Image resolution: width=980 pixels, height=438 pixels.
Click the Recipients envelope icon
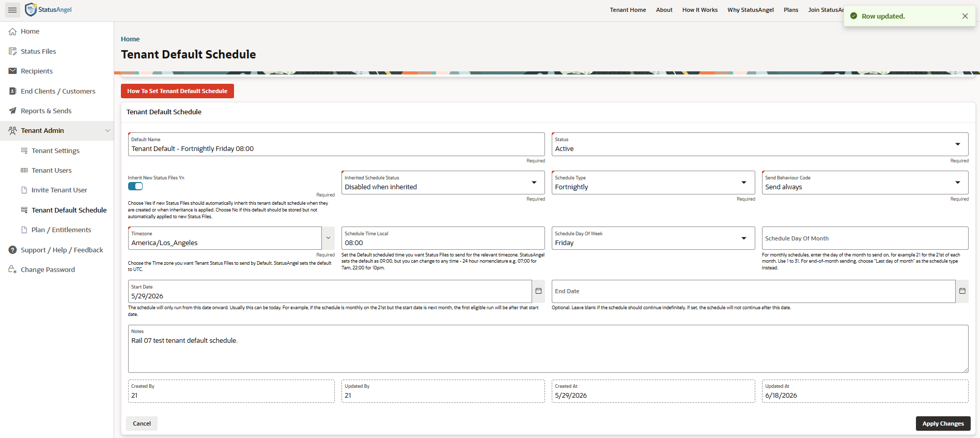point(13,71)
